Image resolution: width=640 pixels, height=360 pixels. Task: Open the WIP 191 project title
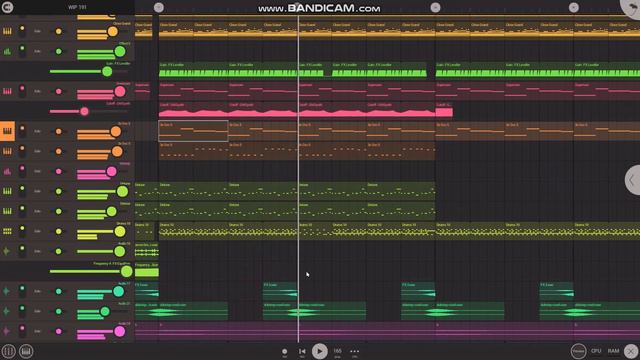pos(77,7)
